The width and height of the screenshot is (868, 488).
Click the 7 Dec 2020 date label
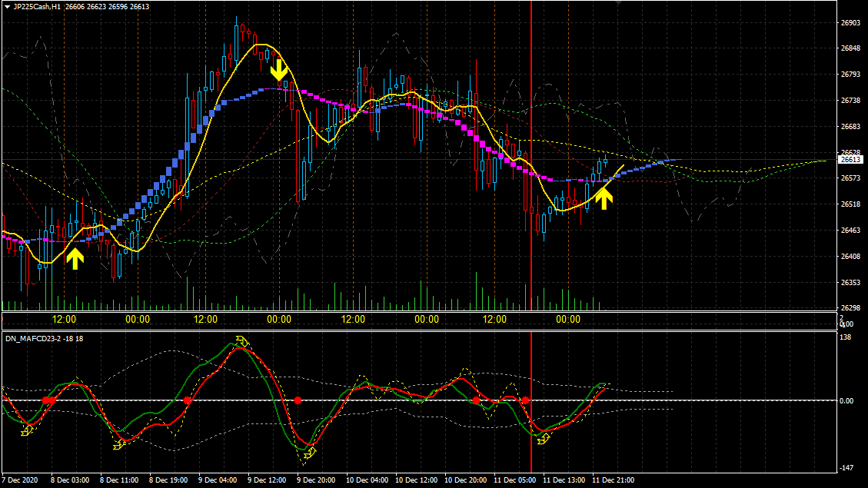20,480
